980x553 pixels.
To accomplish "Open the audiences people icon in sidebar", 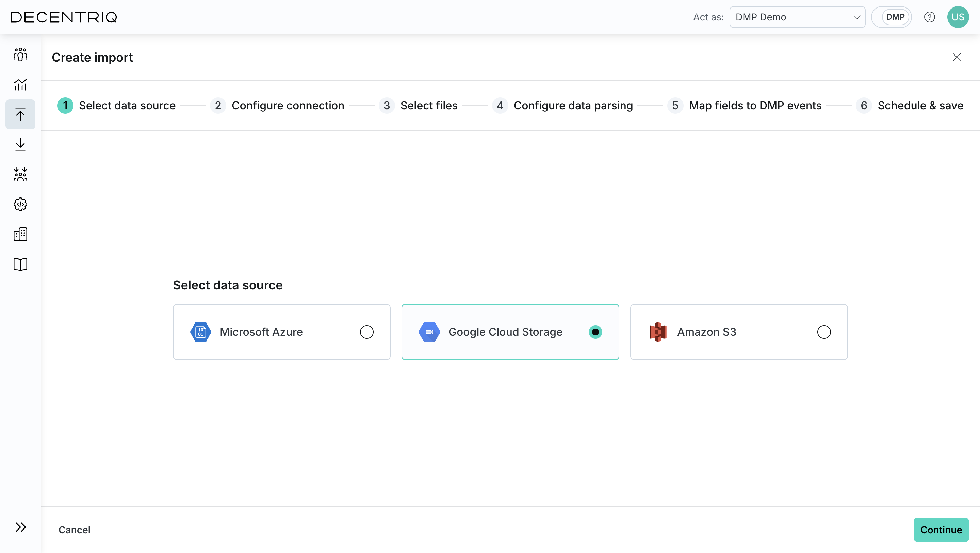I will [x=20, y=54].
